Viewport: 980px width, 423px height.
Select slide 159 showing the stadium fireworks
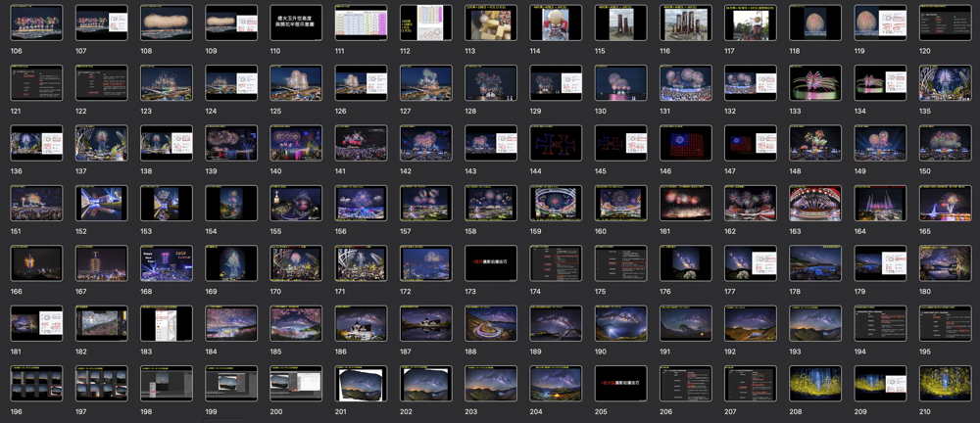click(x=556, y=203)
